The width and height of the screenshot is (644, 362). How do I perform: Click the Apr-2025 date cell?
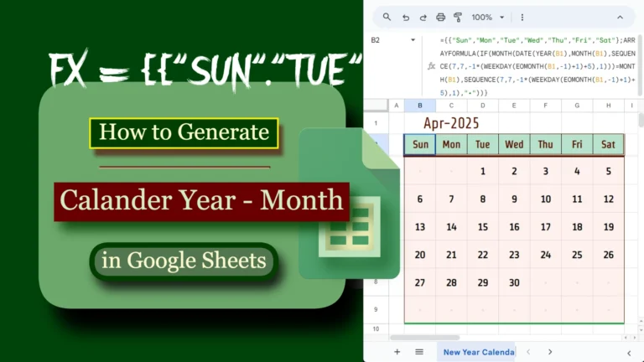451,123
